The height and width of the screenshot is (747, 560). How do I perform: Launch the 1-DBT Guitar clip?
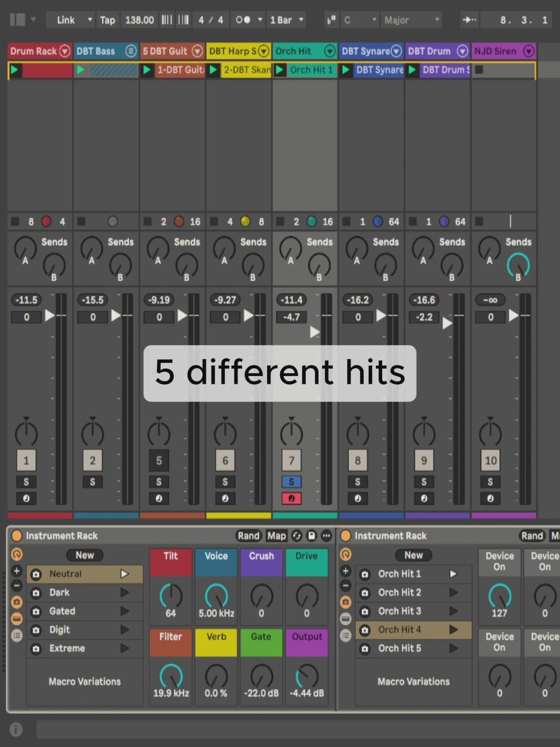[147, 70]
